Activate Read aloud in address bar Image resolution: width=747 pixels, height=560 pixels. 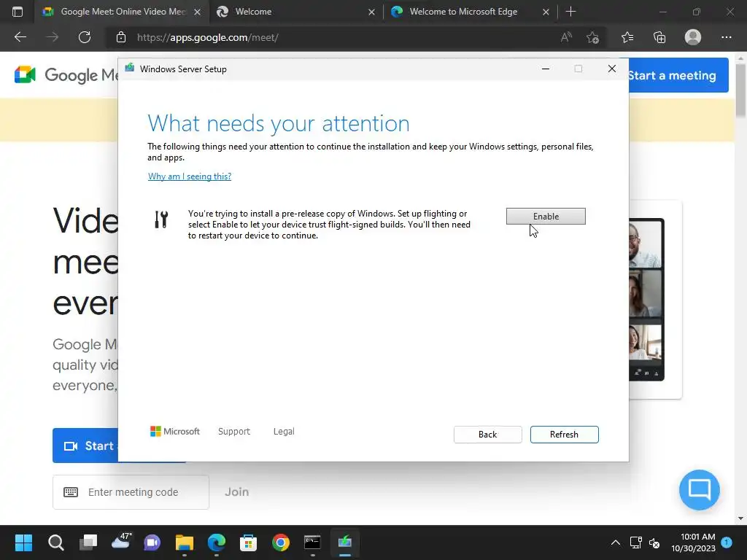click(566, 37)
